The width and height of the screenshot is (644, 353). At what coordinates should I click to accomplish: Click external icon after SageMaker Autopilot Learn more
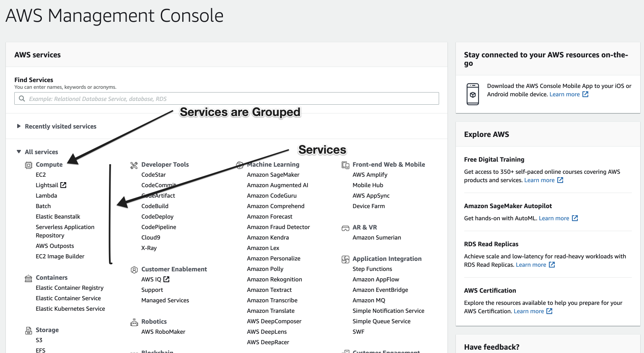click(575, 218)
